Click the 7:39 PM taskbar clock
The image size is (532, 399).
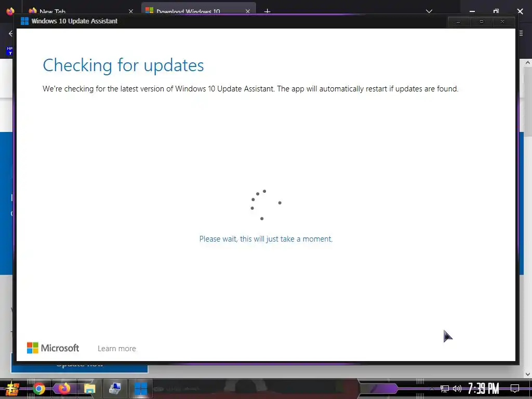pos(484,389)
